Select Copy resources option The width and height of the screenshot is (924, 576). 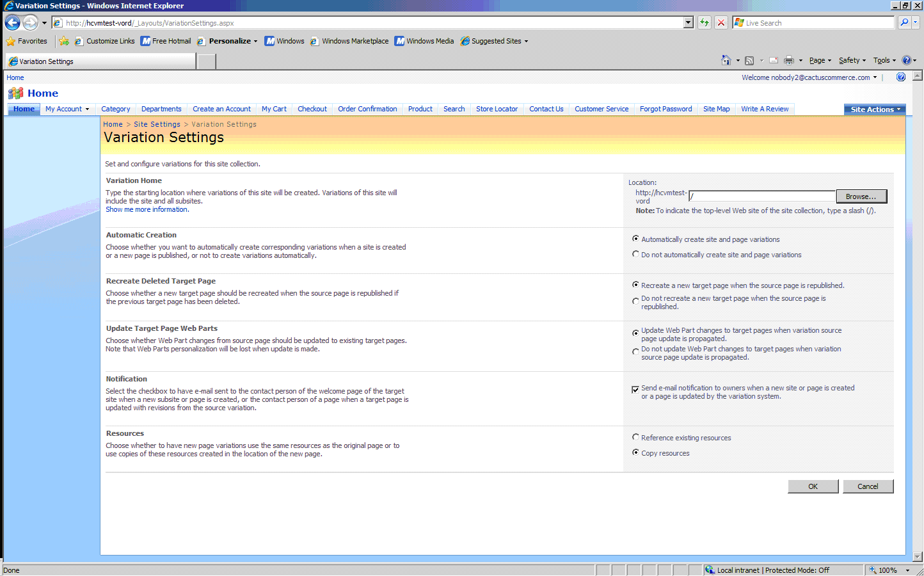tap(635, 452)
